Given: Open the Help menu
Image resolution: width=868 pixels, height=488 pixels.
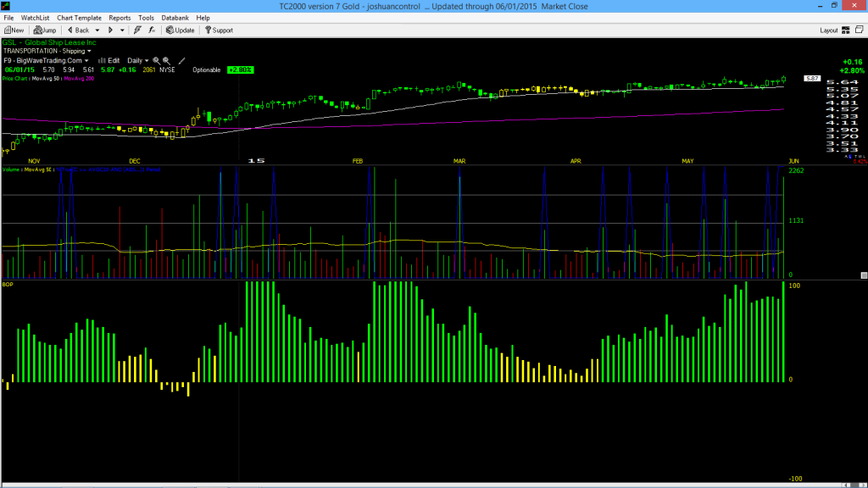Looking at the screenshot, I should pos(203,18).
